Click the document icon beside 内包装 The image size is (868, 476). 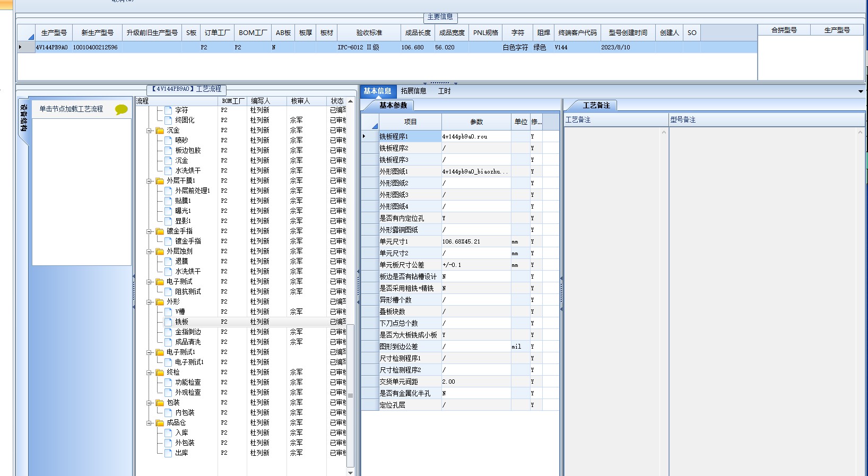pyautogui.click(x=168, y=412)
